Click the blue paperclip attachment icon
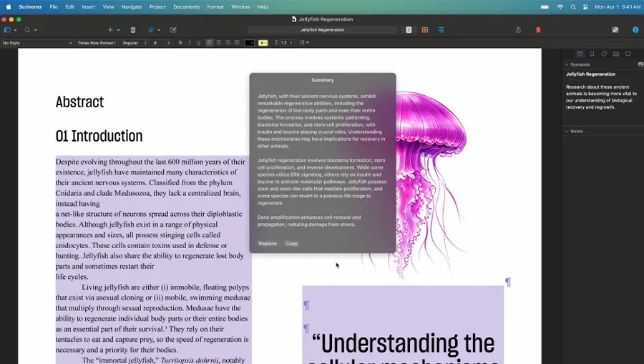Viewport: 644px width, 364px height. pos(151,30)
